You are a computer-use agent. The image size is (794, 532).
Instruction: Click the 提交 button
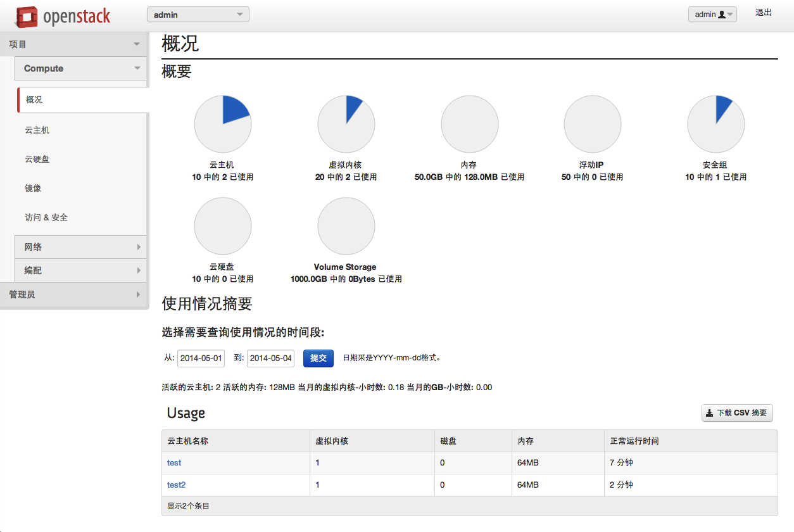tap(318, 358)
